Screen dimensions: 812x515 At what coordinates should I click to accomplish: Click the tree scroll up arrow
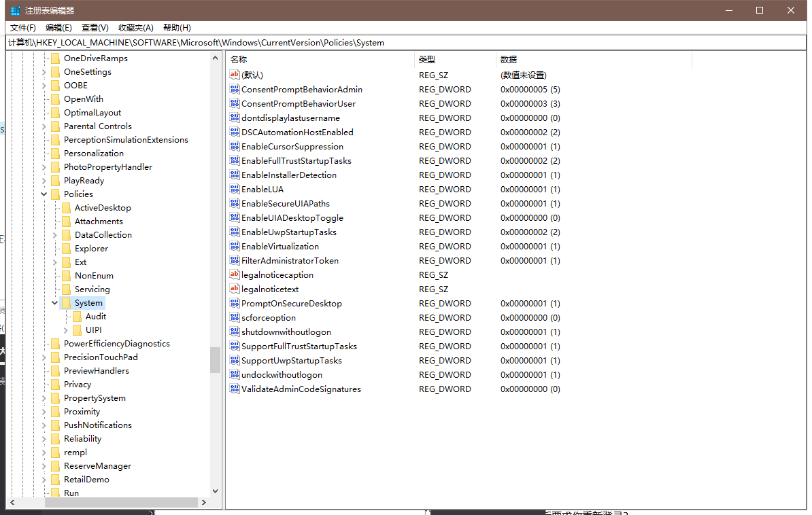216,58
